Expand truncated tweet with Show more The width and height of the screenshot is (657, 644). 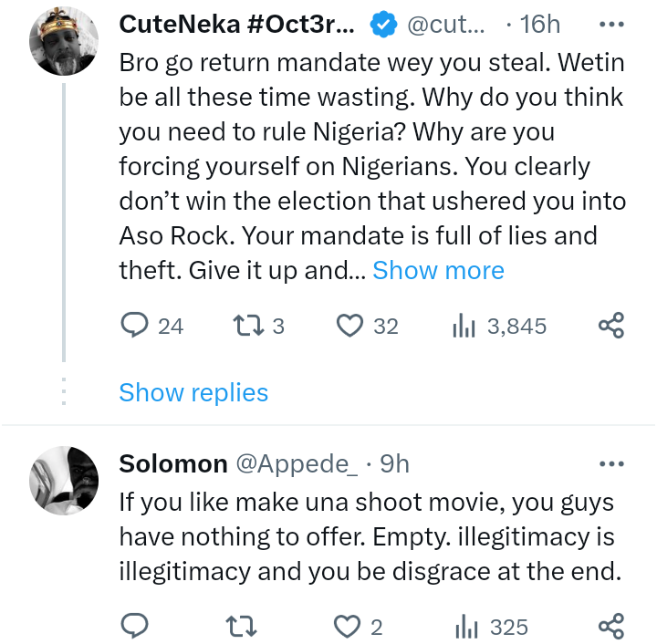(438, 270)
